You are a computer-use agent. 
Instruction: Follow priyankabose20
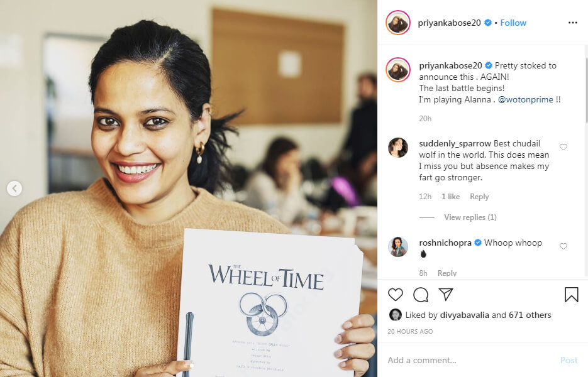[513, 23]
